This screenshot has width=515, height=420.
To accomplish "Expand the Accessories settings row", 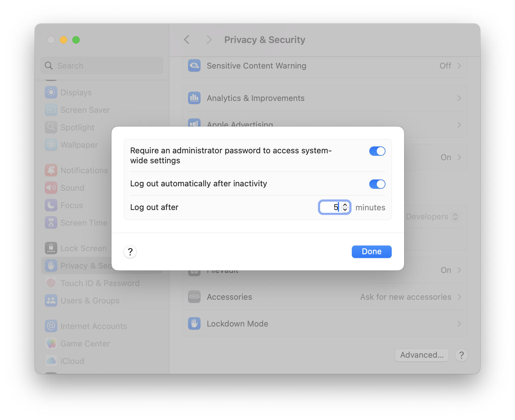I will tap(459, 297).
